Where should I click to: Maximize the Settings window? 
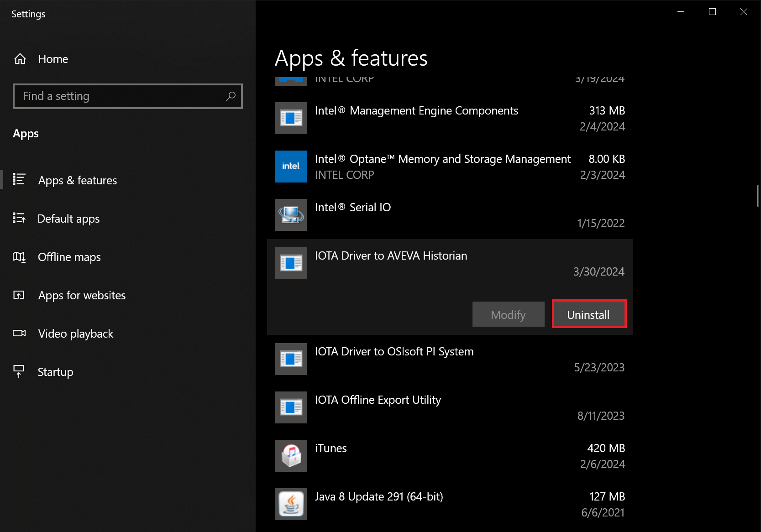712,12
